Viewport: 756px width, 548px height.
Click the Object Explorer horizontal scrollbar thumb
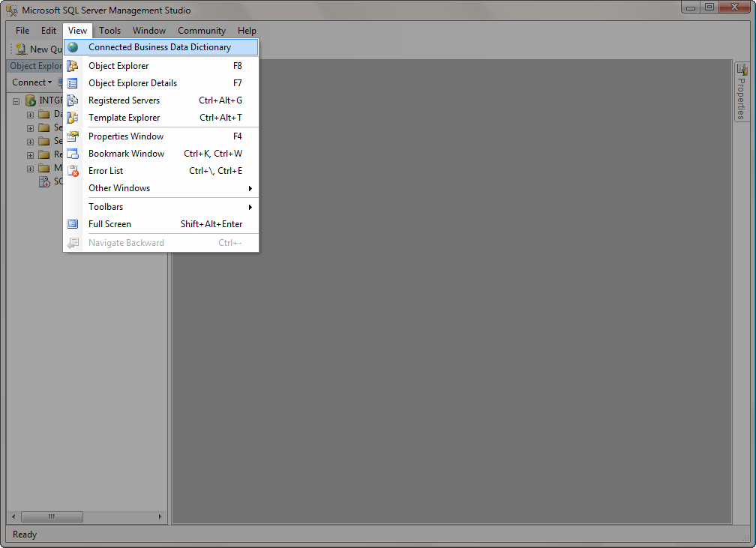[x=52, y=517]
